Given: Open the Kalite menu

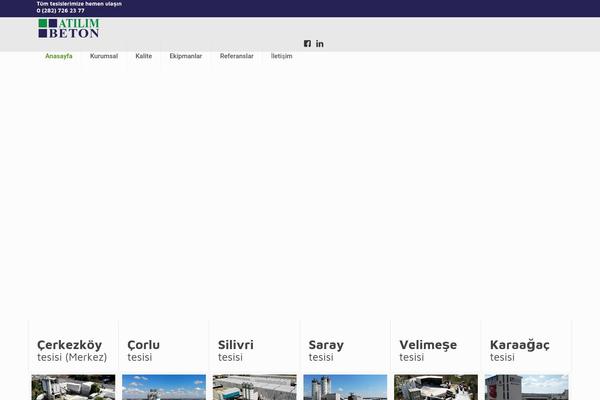Looking at the screenshot, I should 143,56.
